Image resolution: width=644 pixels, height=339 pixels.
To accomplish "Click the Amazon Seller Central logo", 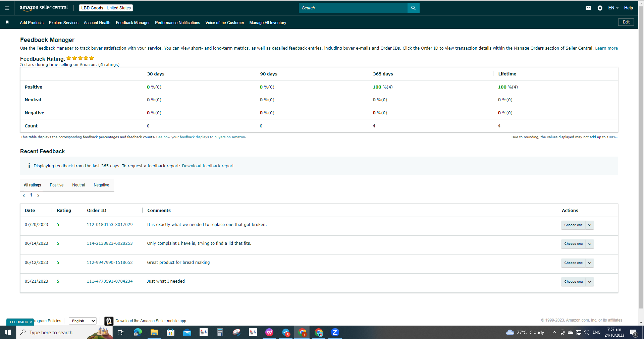I will [44, 8].
